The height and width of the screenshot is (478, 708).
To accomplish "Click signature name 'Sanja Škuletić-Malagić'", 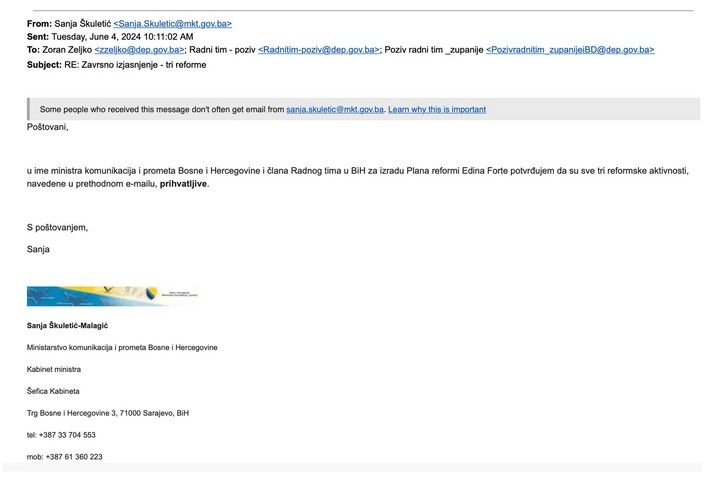I will tap(67, 325).
